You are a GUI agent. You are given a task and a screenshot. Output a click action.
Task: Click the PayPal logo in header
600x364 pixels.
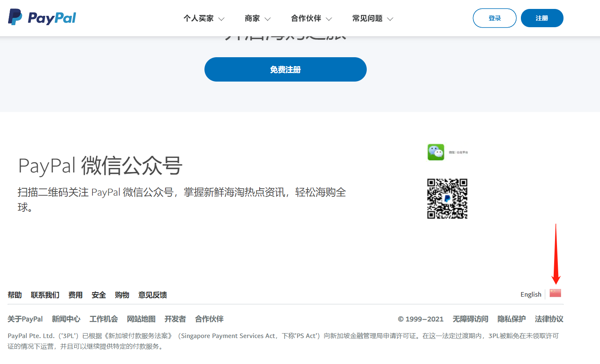(x=42, y=17)
